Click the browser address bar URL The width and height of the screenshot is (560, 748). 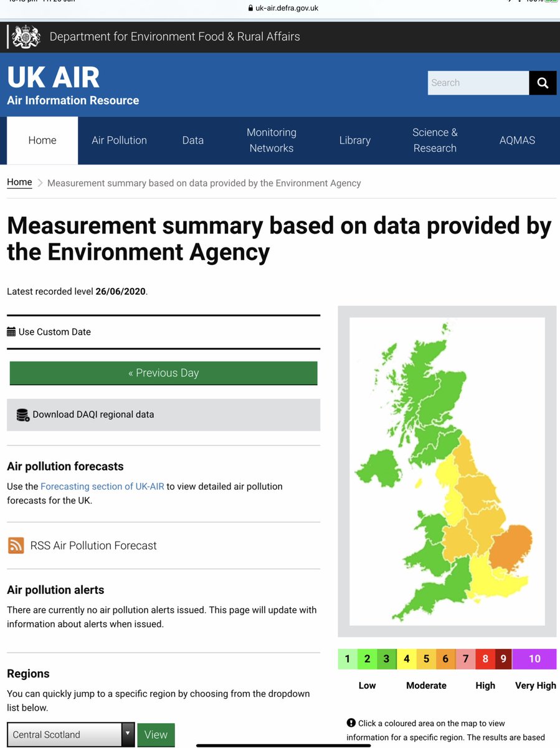pyautogui.click(x=287, y=8)
